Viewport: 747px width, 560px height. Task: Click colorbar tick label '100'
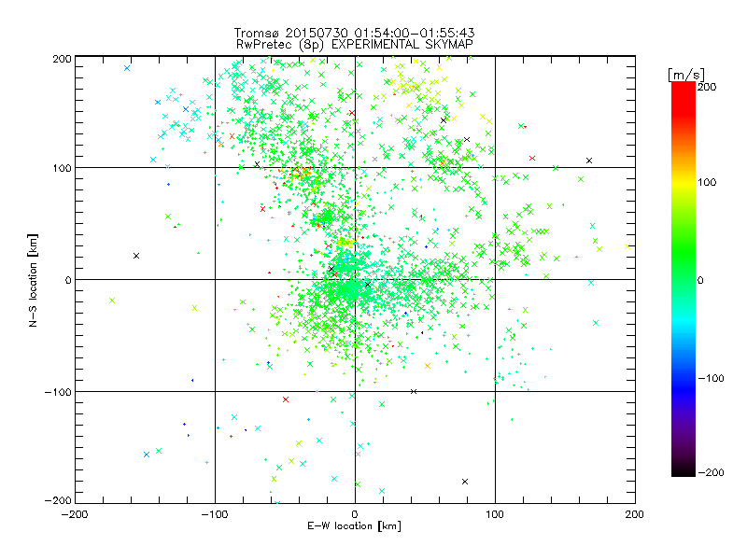707,182
